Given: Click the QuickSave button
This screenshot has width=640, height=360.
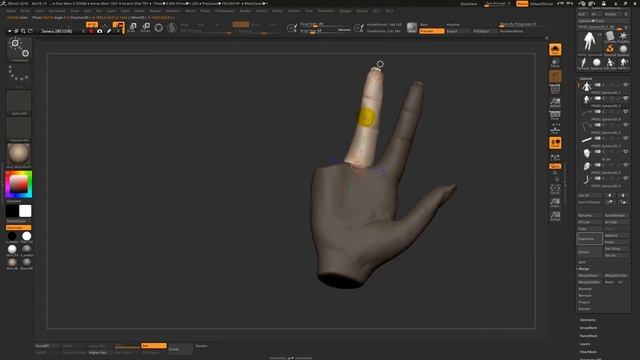Looking at the screenshot, I should (x=469, y=4).
